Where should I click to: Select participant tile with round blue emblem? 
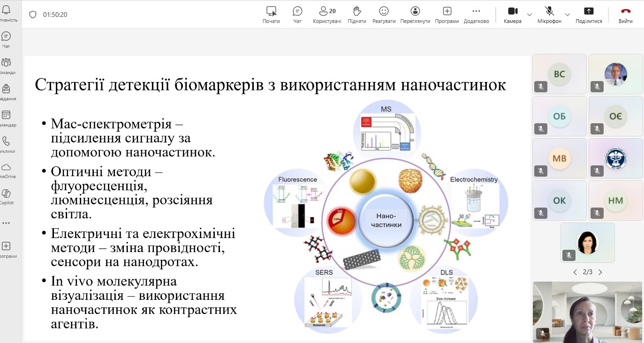point(616,158)
